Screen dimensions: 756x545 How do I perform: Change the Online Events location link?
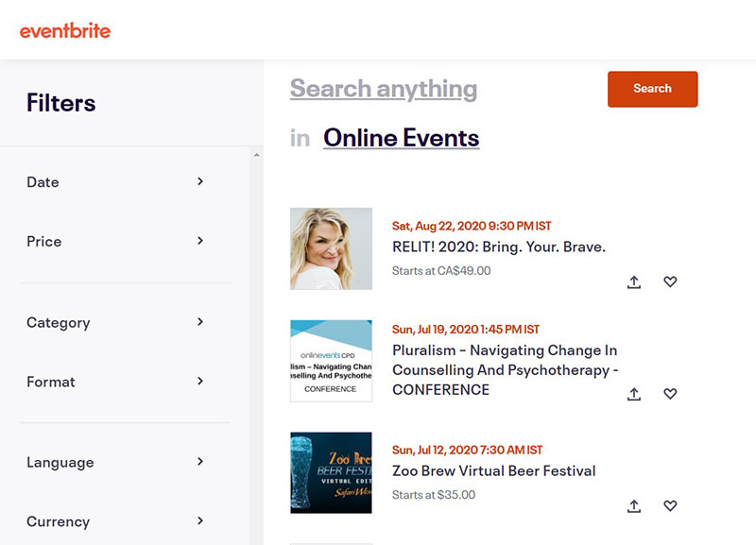tap(401, 138)
